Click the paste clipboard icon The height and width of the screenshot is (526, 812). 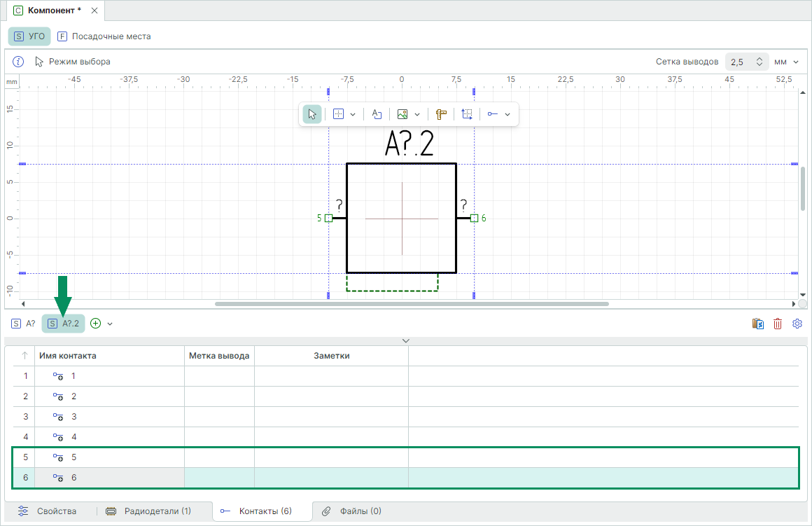point(758,324)
